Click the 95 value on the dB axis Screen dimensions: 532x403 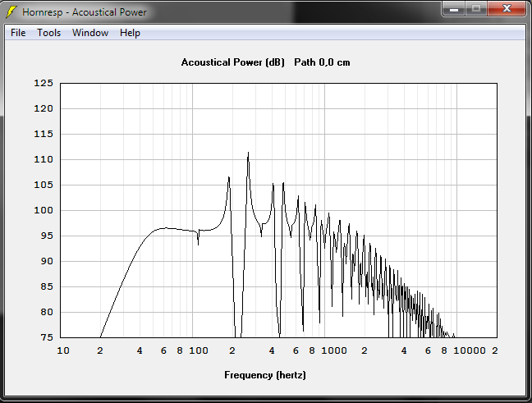point(47,236)
